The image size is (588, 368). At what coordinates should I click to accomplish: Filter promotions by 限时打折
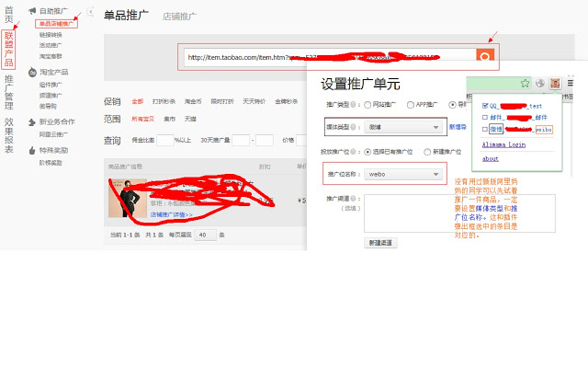(222, 101)
